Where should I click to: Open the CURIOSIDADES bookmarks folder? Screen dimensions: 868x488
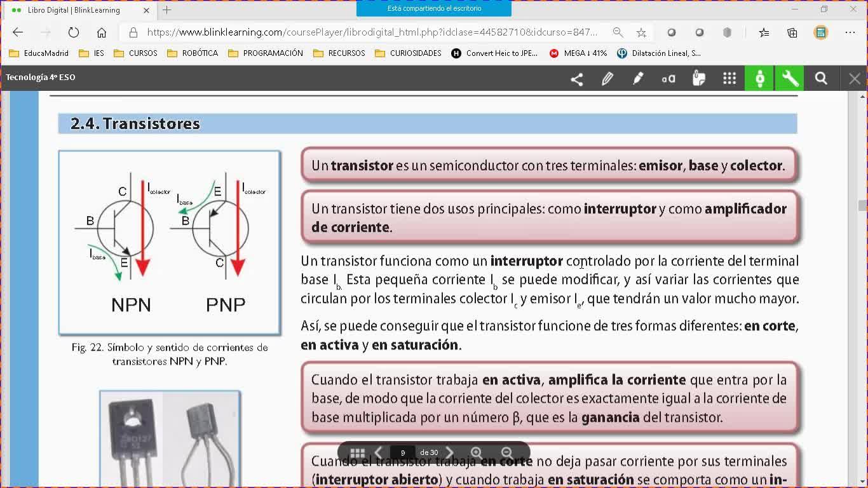(x=408, y=53)
